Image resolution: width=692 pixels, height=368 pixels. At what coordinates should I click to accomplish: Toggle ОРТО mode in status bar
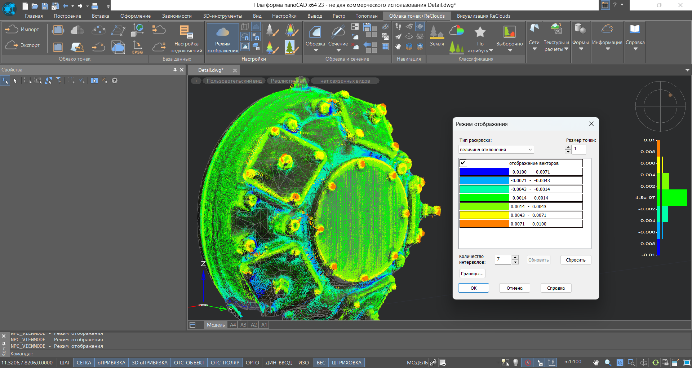[252, 363]
